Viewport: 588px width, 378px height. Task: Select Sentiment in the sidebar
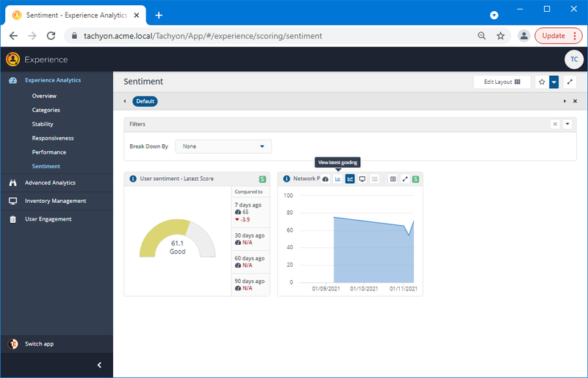click(x=46, y=166)
